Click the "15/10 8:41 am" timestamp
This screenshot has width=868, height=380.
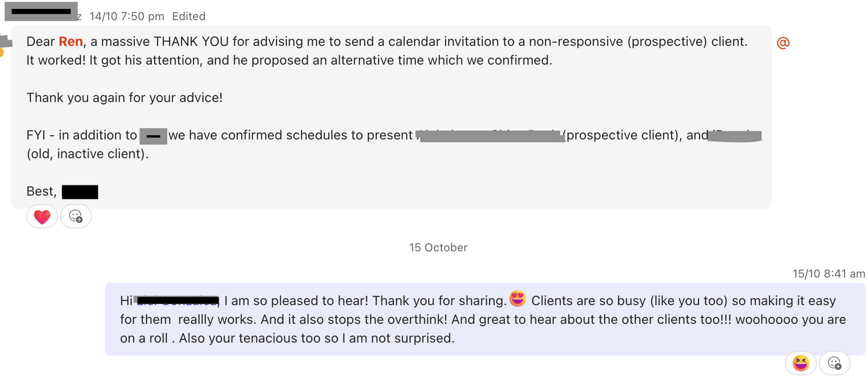point(828,274)
